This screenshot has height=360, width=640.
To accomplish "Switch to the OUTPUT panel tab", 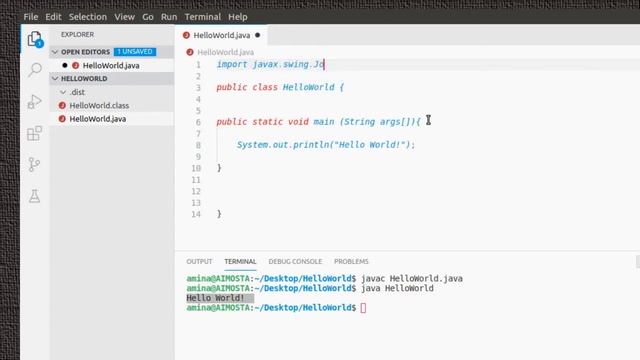I will 199,261.
